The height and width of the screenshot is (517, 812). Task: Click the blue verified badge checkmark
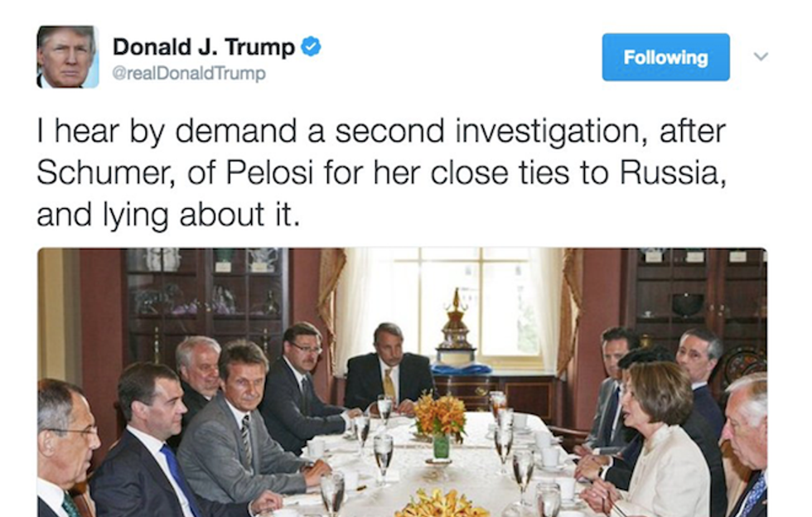point(310,47)
